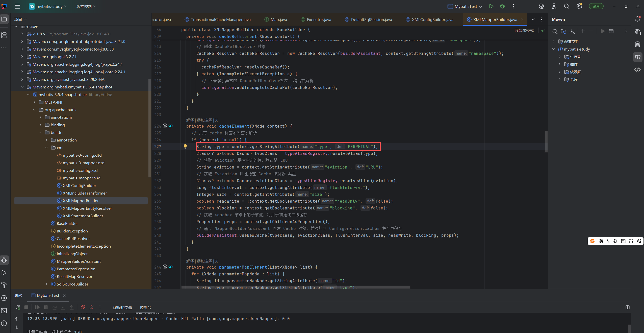Image resolution: width=644 pixels, height=333 pixels.
Task: Rerun MybatisTest in the debug toolbar
Action: coord(18,307)
